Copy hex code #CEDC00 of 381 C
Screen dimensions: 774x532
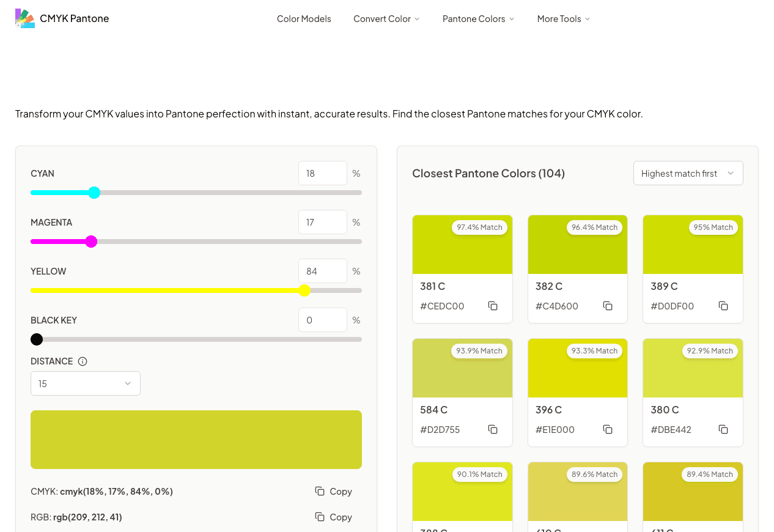(x=493, y=306)
